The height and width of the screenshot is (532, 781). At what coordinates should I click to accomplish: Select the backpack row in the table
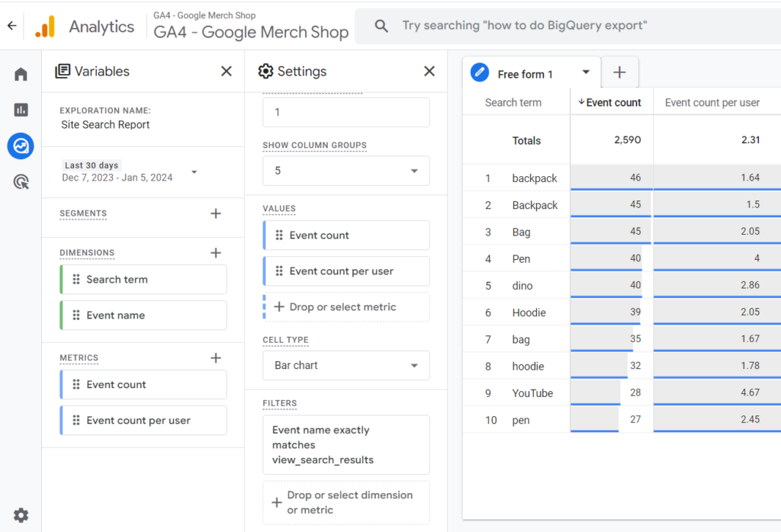[534, 178]
